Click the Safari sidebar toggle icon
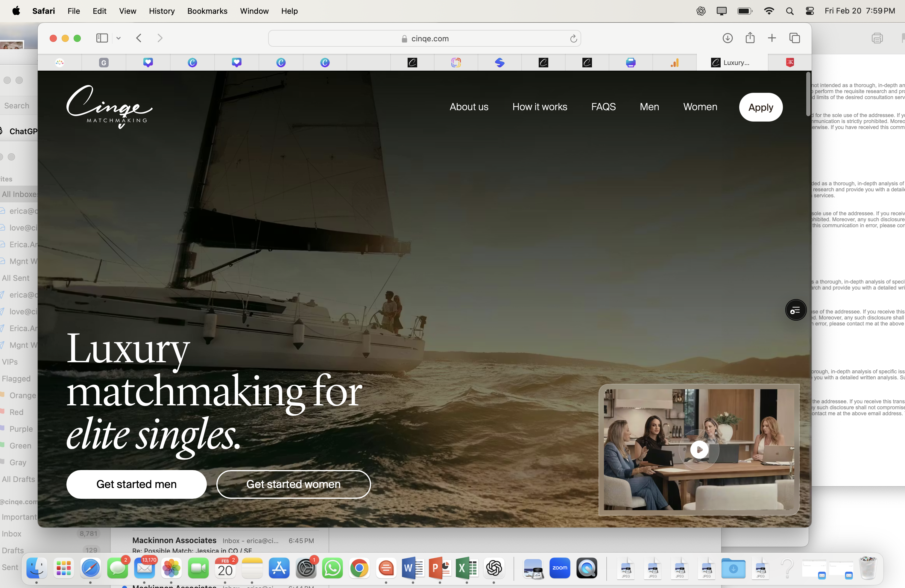This screenshot has height=588, width=905. (102, 38)
